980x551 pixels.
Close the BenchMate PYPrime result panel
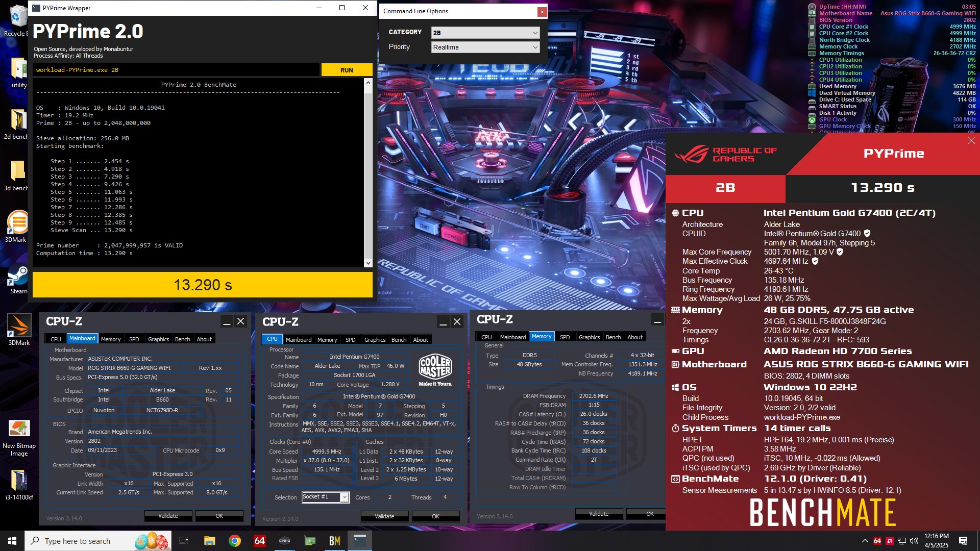tap(971, 141)
